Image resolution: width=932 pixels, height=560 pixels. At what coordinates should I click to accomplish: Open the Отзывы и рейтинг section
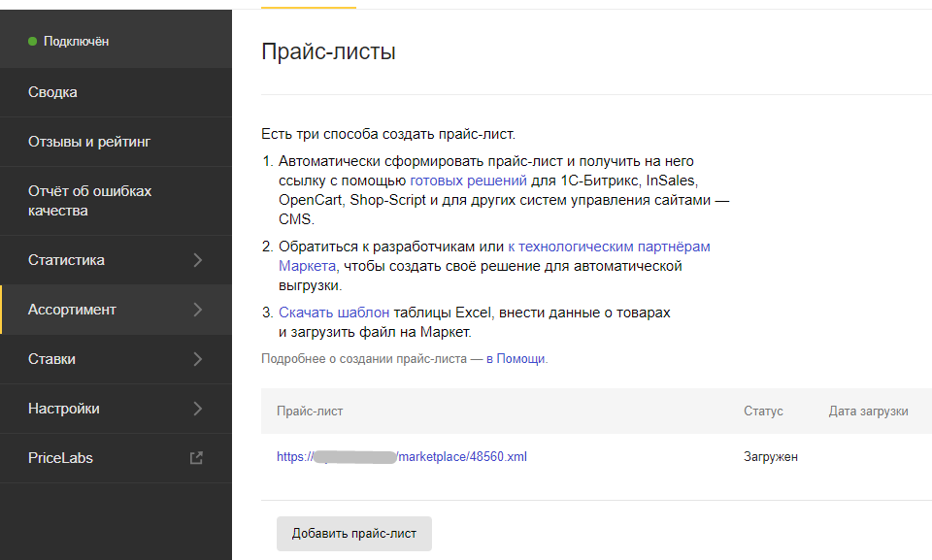click(87, 141)
